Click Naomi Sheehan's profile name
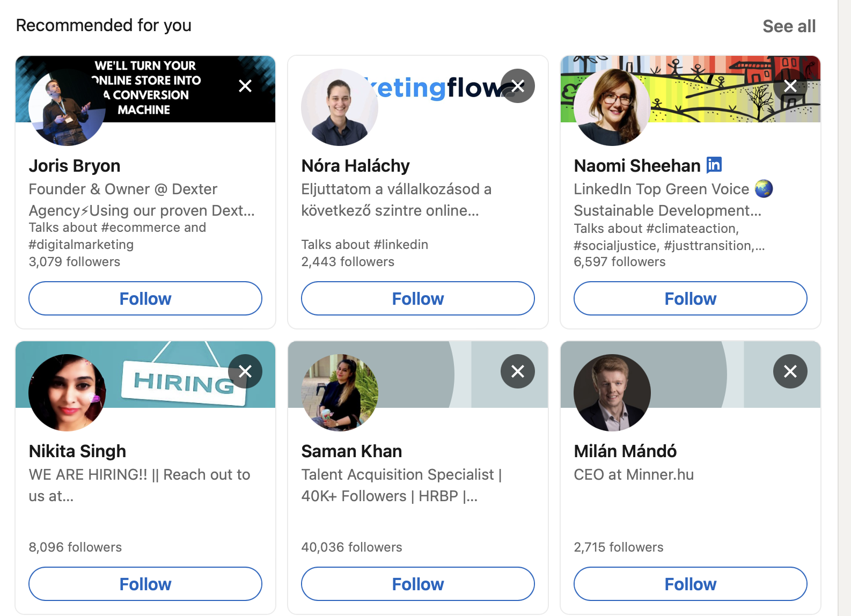 (637, 166)
